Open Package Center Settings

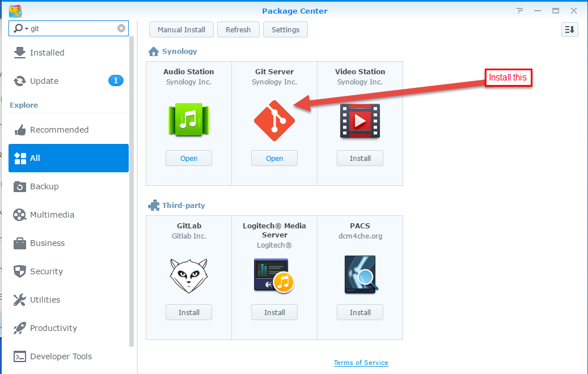285,29
